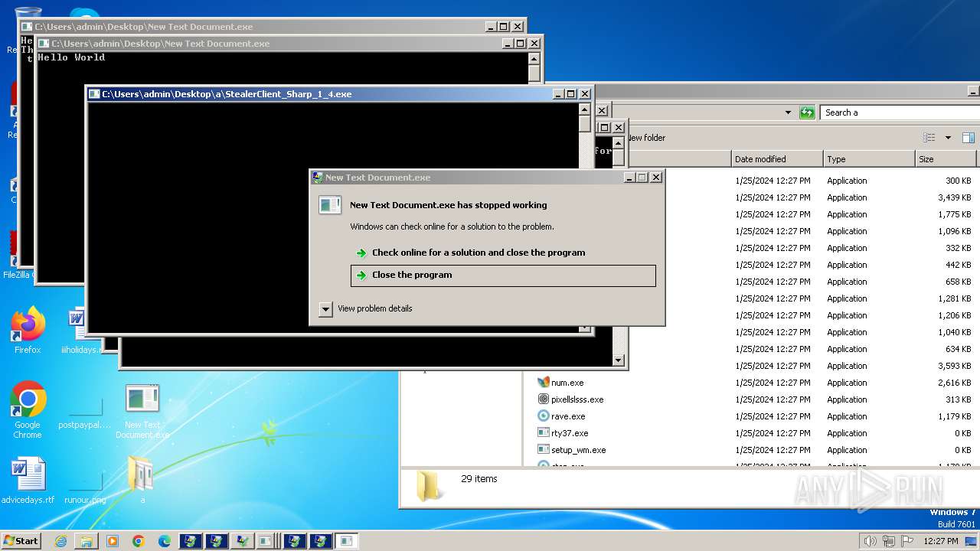Click scroll-down arrow of the lower console window
Screen dimensions: 980x551
(x=619, y=360)
